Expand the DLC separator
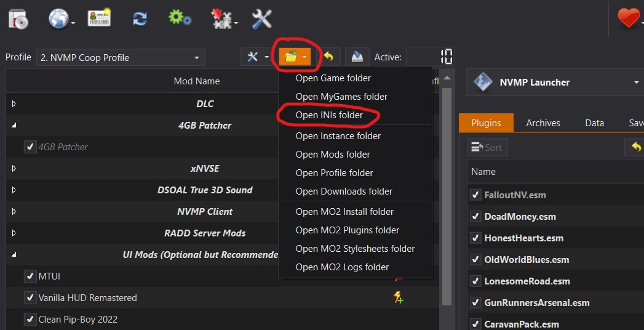 [x=14, y=103]
